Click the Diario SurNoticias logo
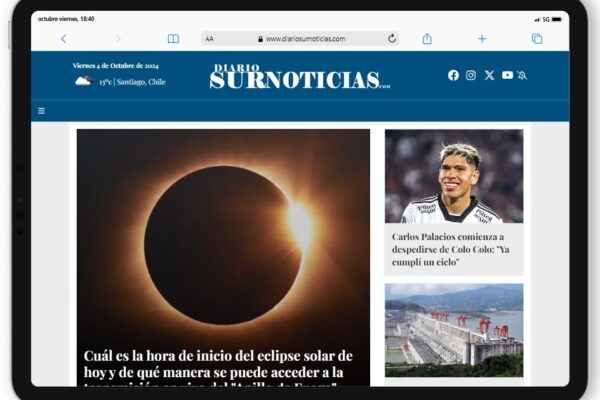 coord(300,77)
